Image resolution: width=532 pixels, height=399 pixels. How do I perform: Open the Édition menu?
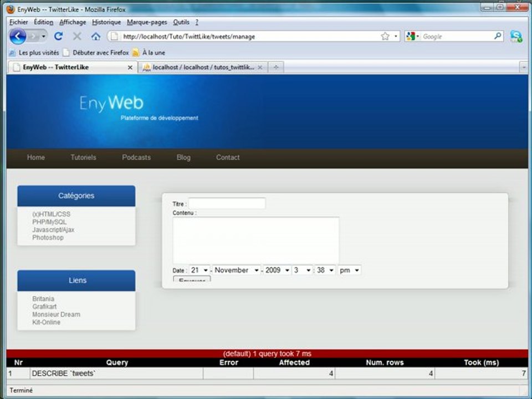point(43,22)
